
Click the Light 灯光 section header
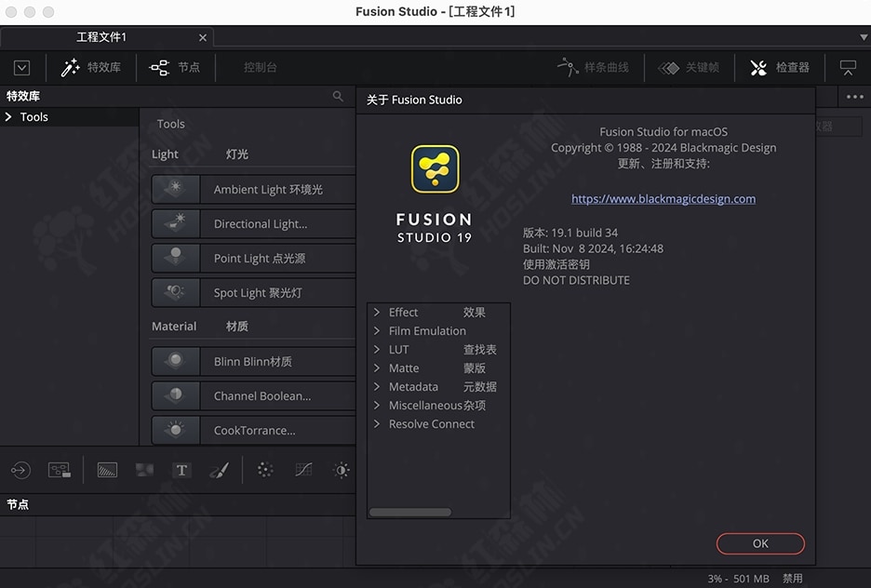[x=200, y=154]
